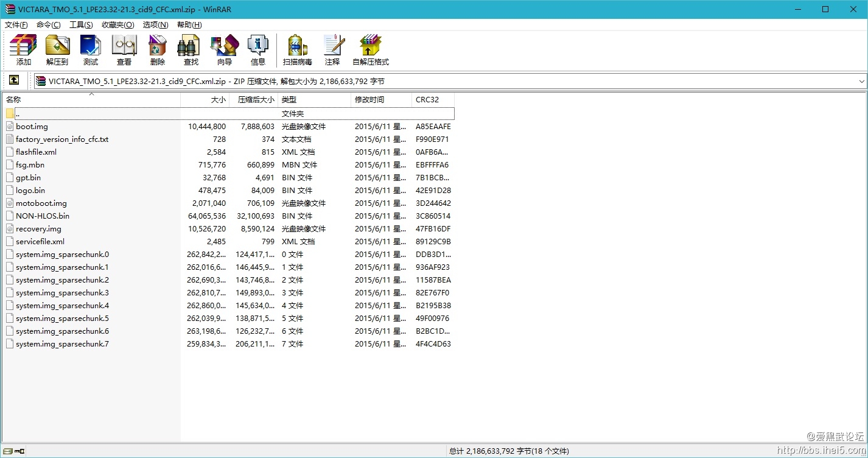This screenshot has height=458, width=868.
Task: Select system.img_sparsechunk.5 row
Action: [x=229, y=319]
